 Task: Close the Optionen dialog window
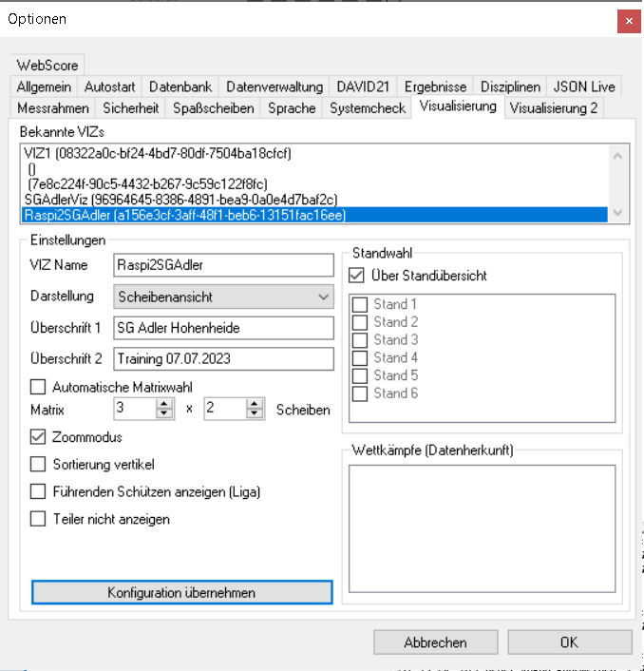(x=629, y=20)
